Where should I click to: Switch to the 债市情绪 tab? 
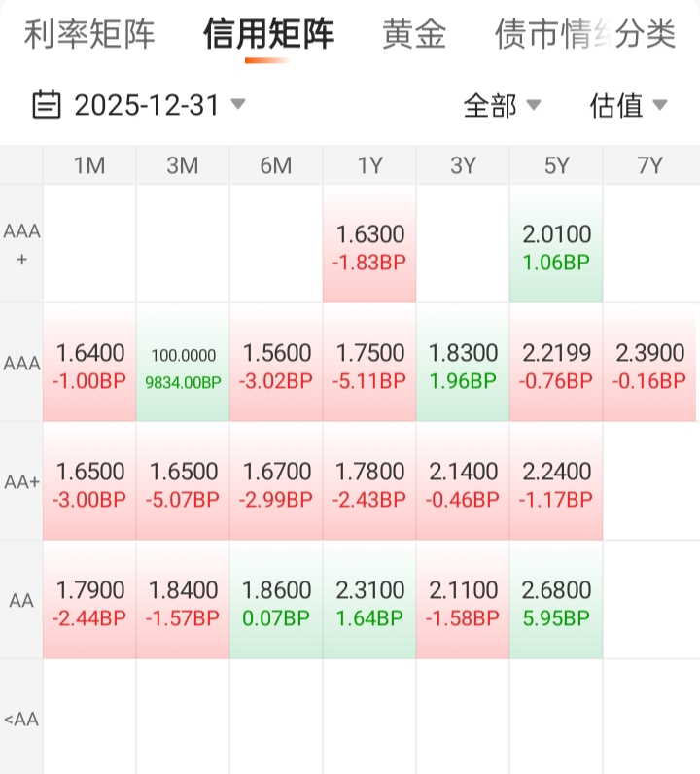[540, 34]
